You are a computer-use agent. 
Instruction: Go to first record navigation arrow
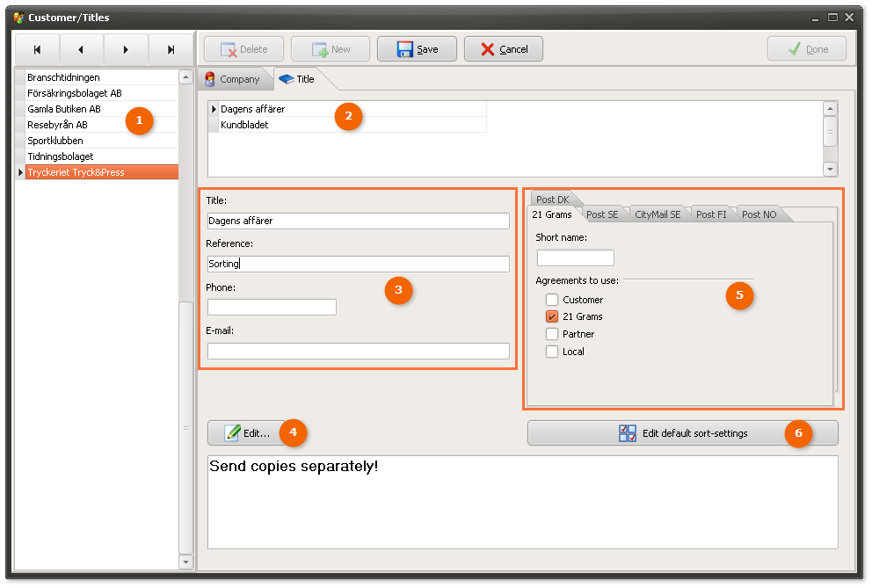(37, 50)
